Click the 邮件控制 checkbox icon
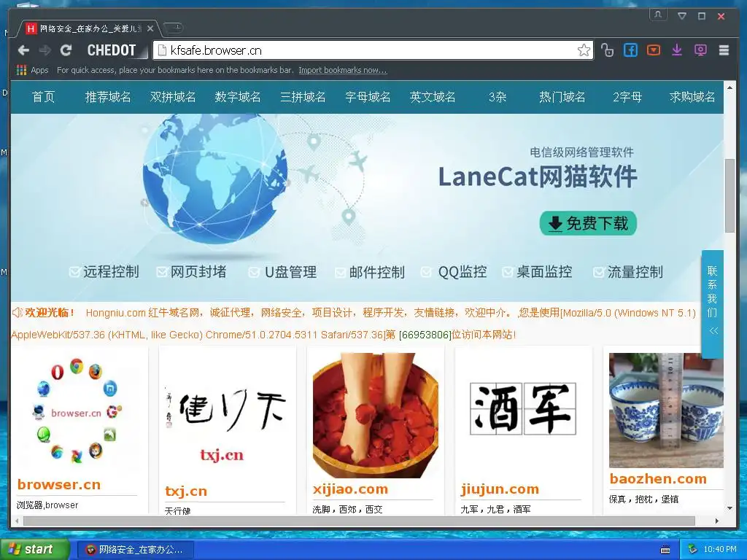Image resolution: width=747 pixels, height=560 pixels. pyautogui.click(x=340, y=273)
